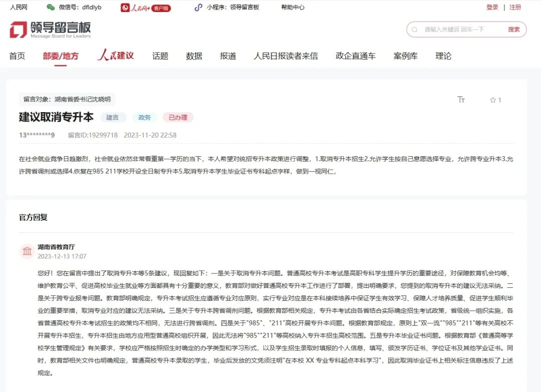Open the 人民网+客户端 app icon
The width and height of the screenshot is (541, 392).
tap(126, 8)
